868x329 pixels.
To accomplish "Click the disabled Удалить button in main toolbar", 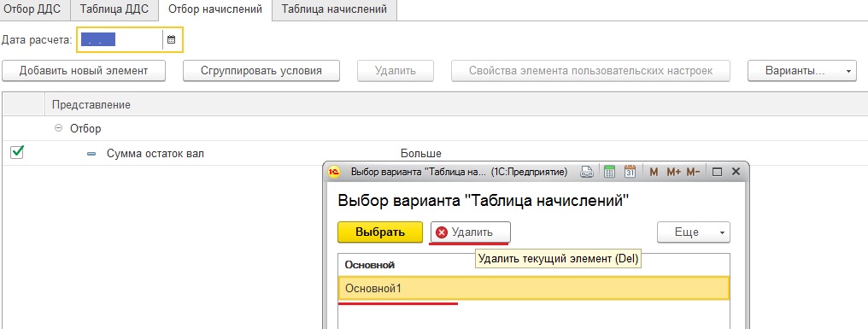I will pos(396,71).
